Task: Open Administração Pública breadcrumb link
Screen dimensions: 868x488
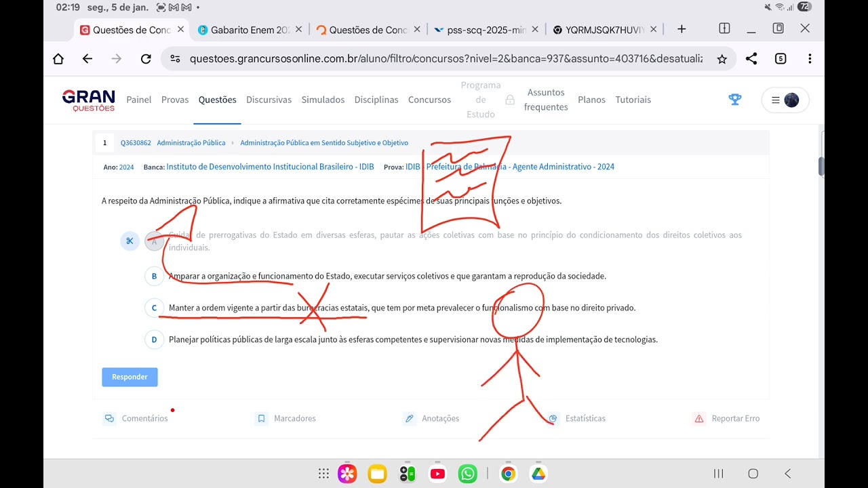Action: point(191,143)
